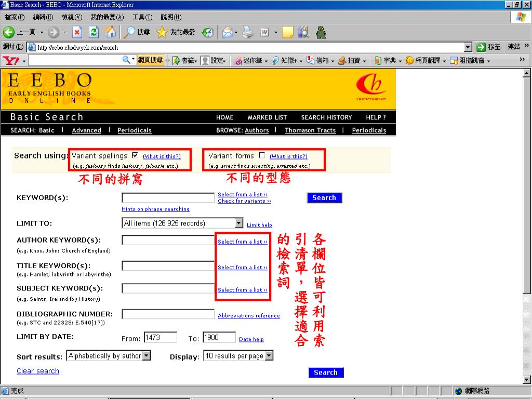Viewport: 532px width, 399px height.
Task: Click the Edit with Word icon
Action: 264,32
